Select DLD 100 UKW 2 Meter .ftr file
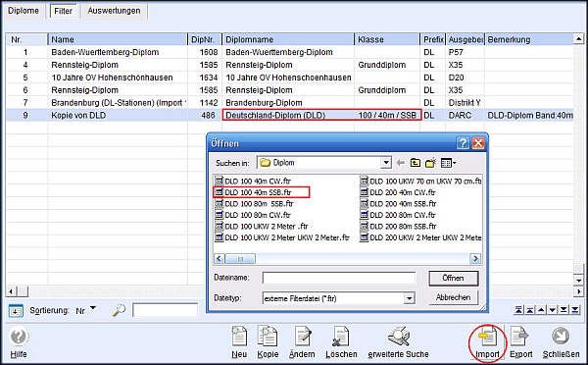The image size is (588, 365). click(262, 226)
